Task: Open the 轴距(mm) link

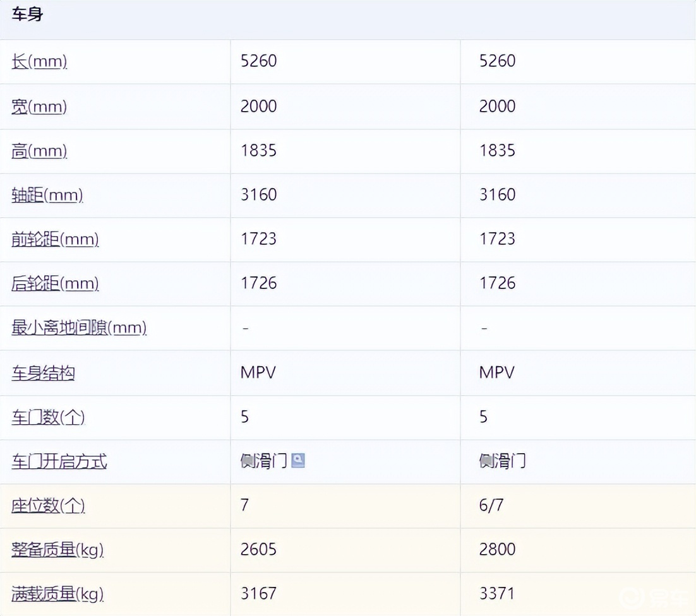Action: tap(47, 195)
